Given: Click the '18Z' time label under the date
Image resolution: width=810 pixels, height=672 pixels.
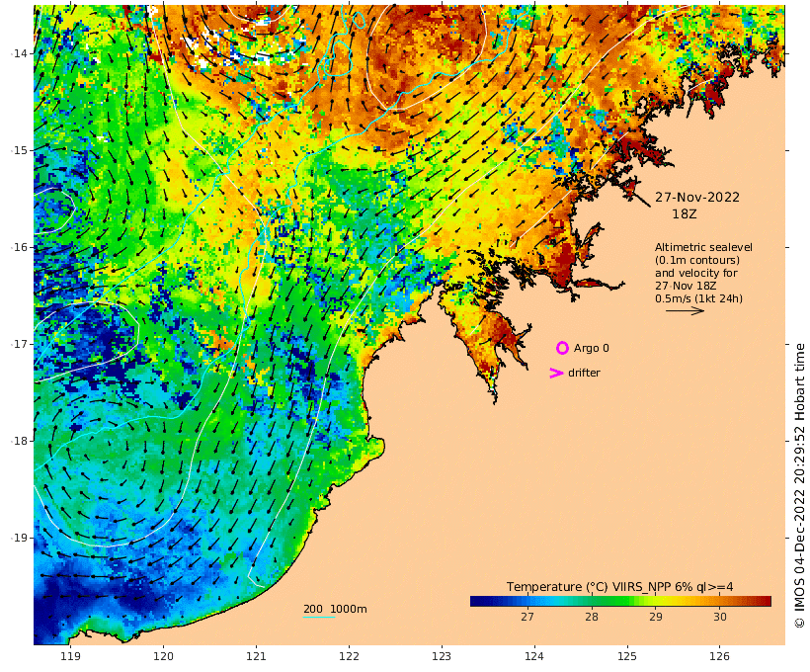Looking at the screenshot, I should (x=685, y=213).
